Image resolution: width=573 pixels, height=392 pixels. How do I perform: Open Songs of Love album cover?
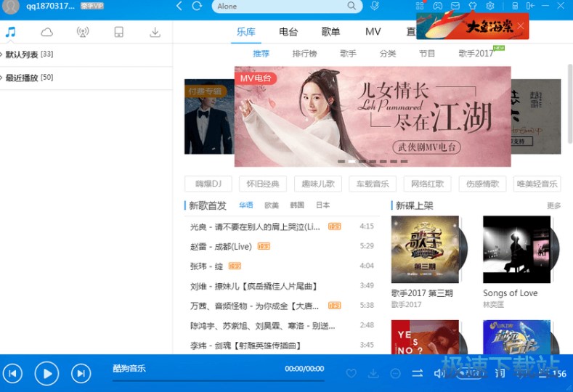click(x=517, y=250)
